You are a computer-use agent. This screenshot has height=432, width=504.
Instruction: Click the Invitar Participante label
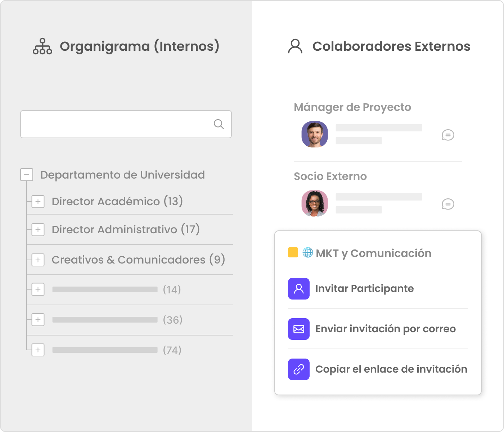[x=364, y=289]
